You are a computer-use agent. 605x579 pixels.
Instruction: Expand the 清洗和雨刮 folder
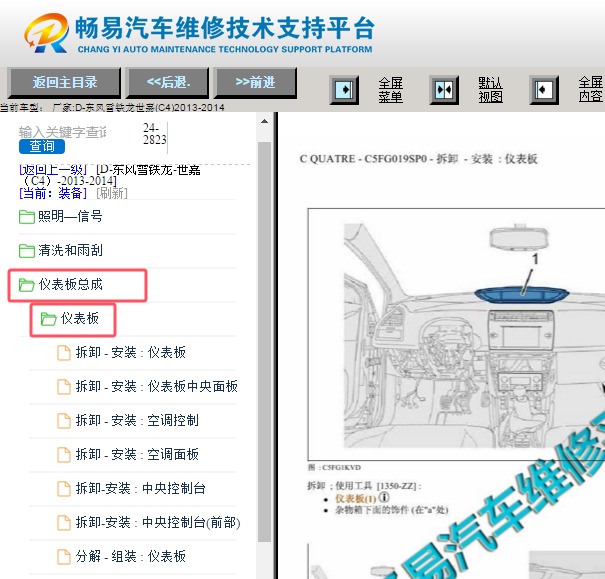(x=70, y=250)
